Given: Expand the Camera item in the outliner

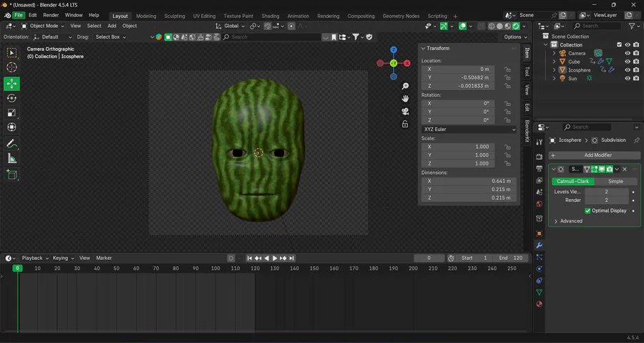Looking at the screenshot, I should [x=554, y=53].
